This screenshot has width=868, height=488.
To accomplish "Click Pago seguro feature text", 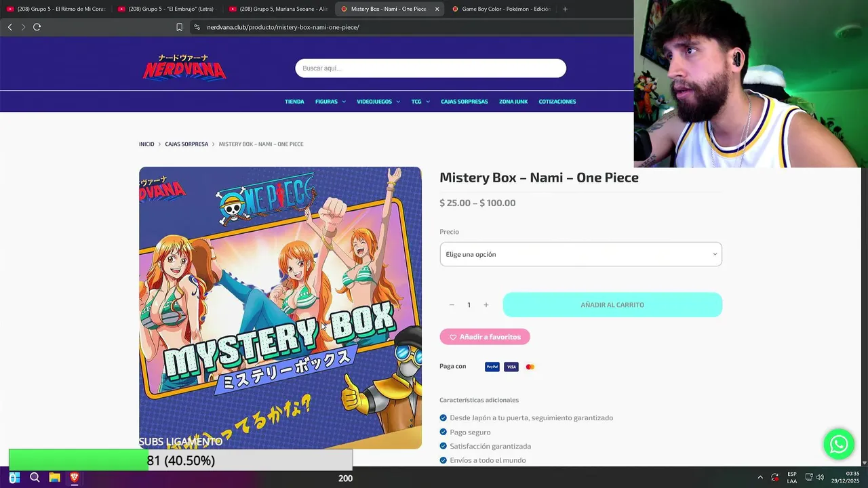I will tap(470, 432).
